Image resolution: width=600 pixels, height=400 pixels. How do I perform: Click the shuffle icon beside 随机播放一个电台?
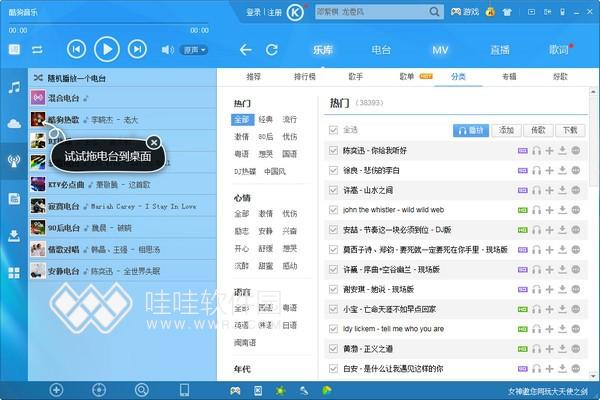(x=38, y=78)
